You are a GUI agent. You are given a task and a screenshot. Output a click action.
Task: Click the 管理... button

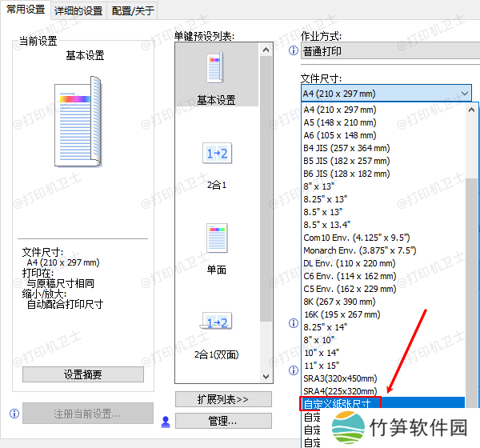[216, 420]
